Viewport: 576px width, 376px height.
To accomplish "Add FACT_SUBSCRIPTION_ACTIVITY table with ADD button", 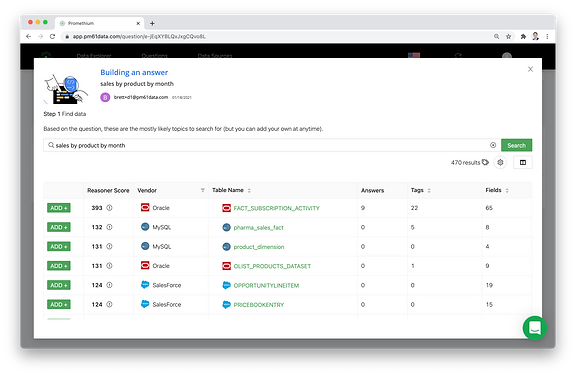I will pyautogui.click(x=59, y=208).
